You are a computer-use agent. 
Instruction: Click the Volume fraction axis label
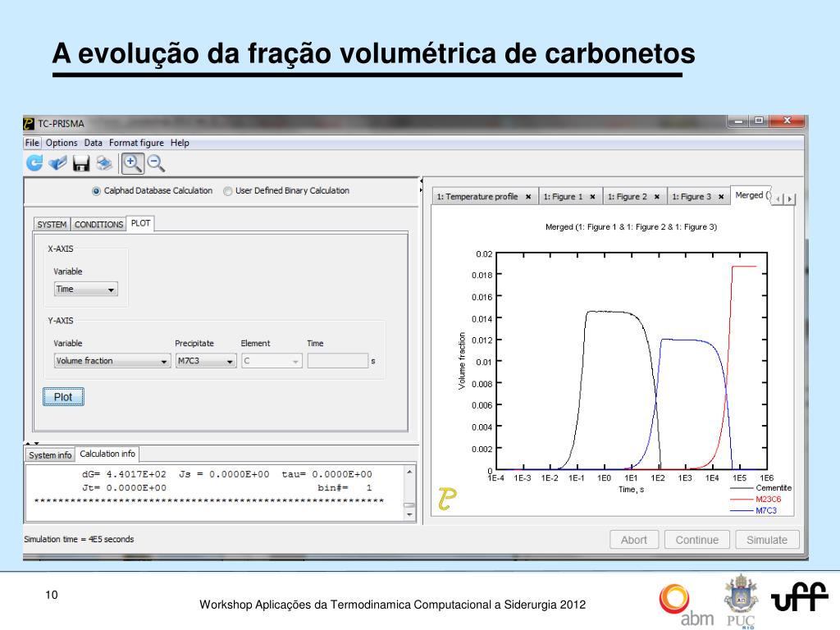(462, 361)
